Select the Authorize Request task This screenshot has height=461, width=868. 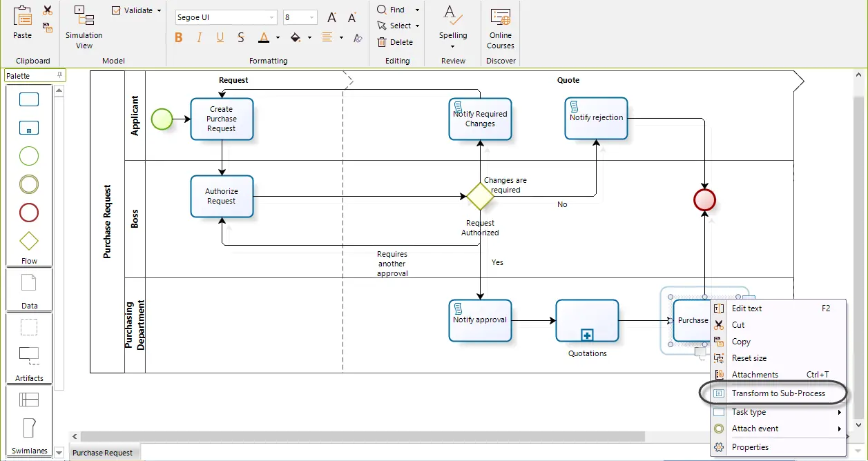222,196
